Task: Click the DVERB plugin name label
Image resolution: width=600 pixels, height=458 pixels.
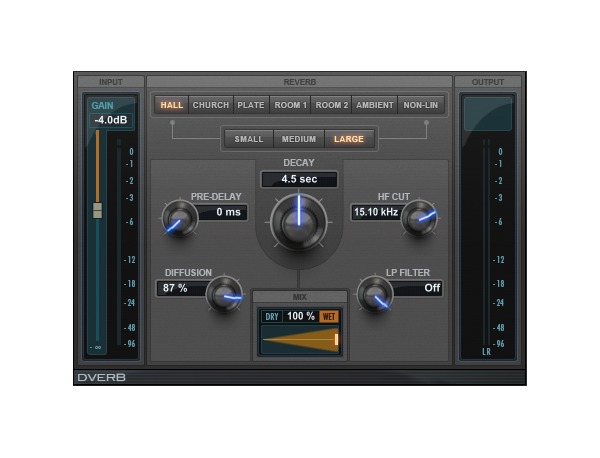Action: tap(101, 378)
